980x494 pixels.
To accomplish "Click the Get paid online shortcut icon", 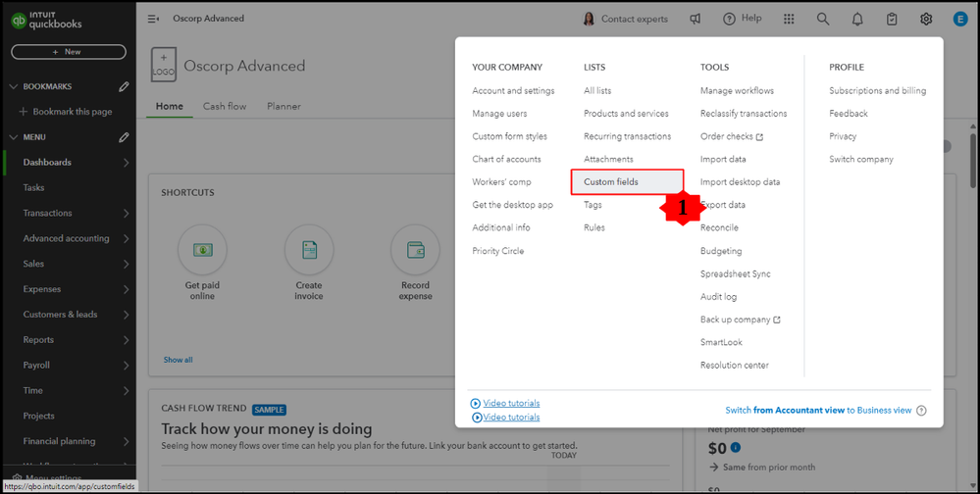I will pyautogui.click(x=202, y=250).
